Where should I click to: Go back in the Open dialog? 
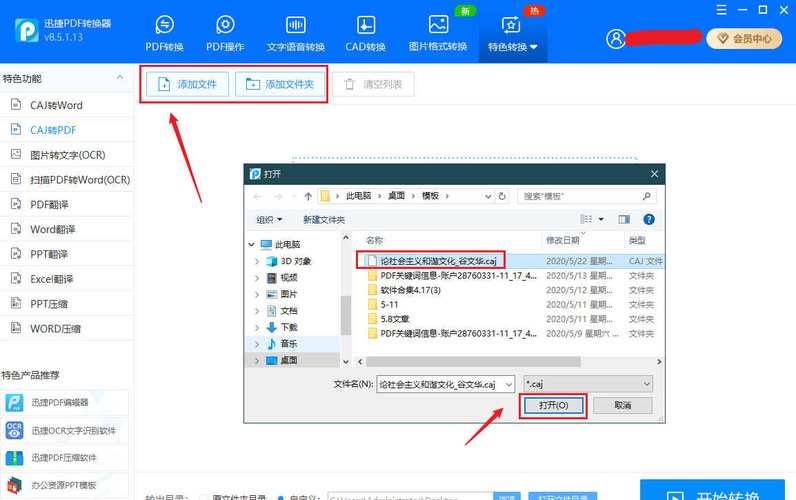[257, 196]
